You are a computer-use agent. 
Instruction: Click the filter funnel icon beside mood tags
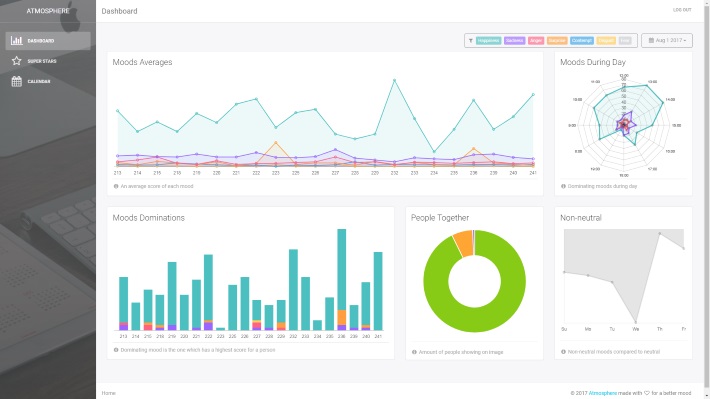point(470,41)
